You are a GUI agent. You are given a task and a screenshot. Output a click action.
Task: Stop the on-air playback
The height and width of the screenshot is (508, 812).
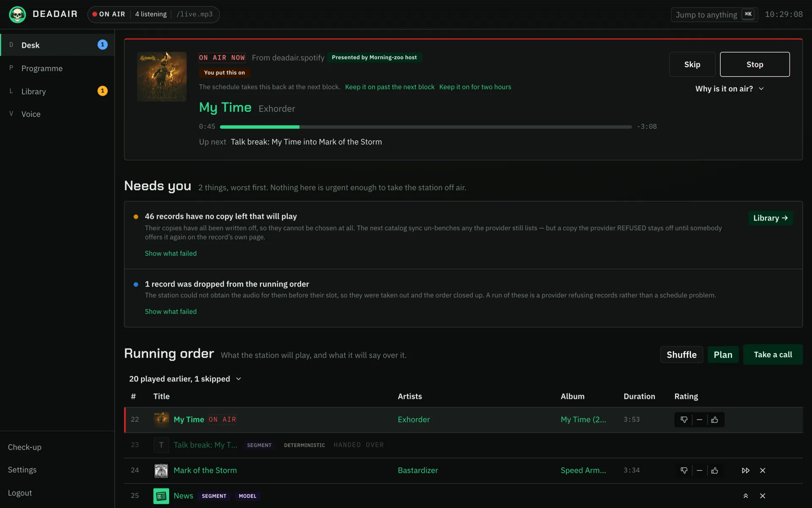click(x=755, y=64)
